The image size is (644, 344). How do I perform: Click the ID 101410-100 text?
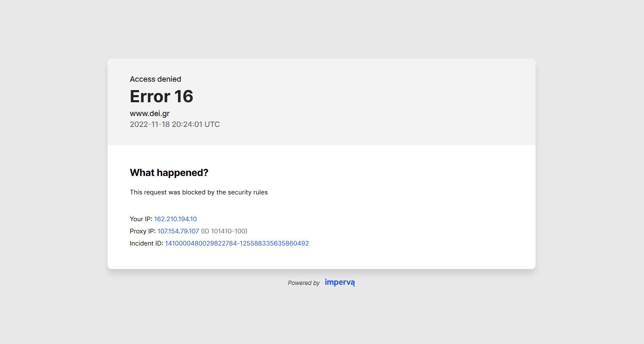tap(224, 231)
